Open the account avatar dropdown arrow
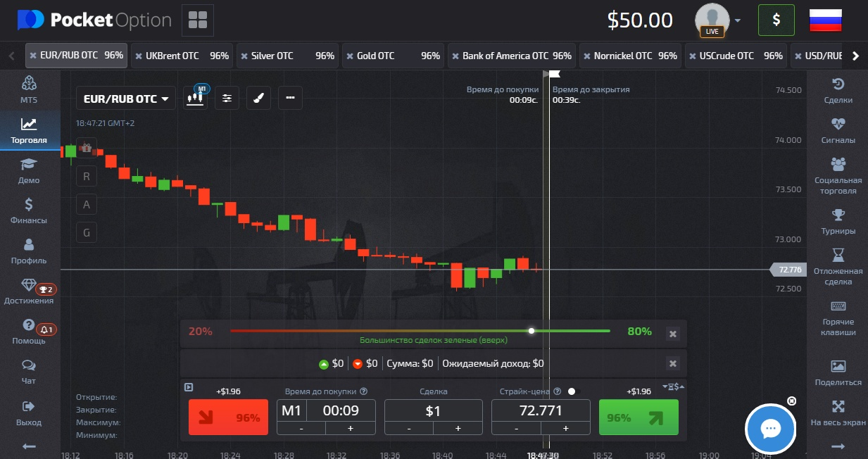Image resolution: width=868 pixels, height=459 pixels. point(738,20)
